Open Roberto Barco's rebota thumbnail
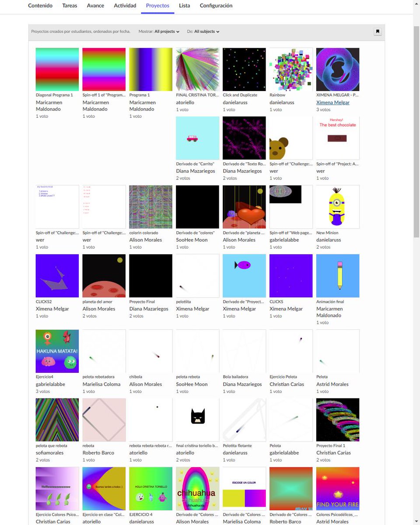Viewport: 420px width, 525px height. [104, 420]
